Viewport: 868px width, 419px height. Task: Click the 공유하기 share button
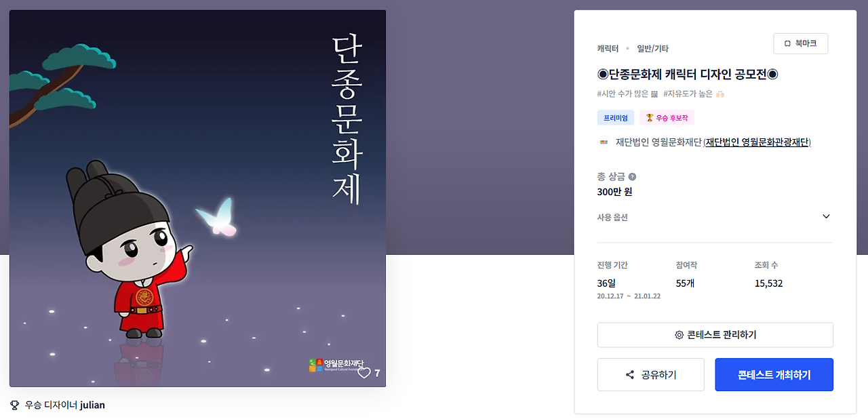651,375
